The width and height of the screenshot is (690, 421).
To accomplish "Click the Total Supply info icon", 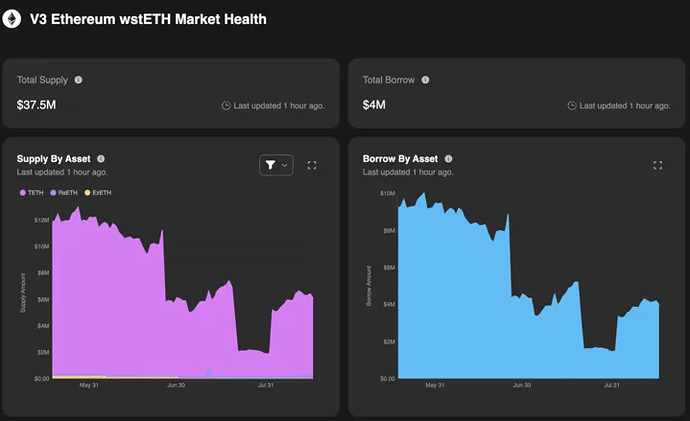I will [79, 79].
